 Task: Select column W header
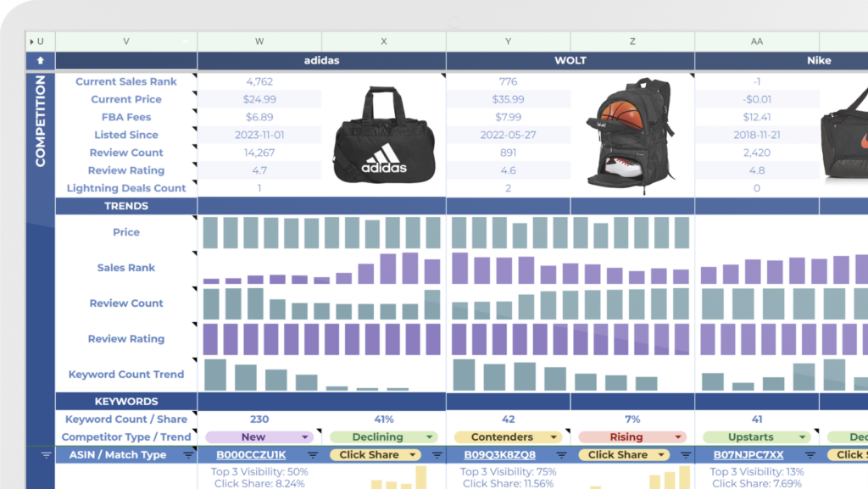(x=259, y=42)
